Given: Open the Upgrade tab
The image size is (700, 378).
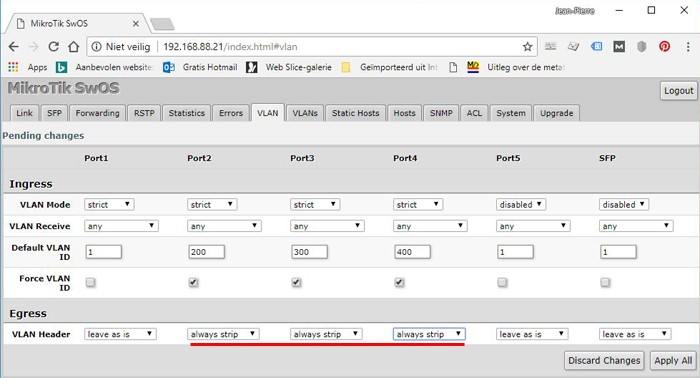Looking at the screenshot, I should point(556,113).
